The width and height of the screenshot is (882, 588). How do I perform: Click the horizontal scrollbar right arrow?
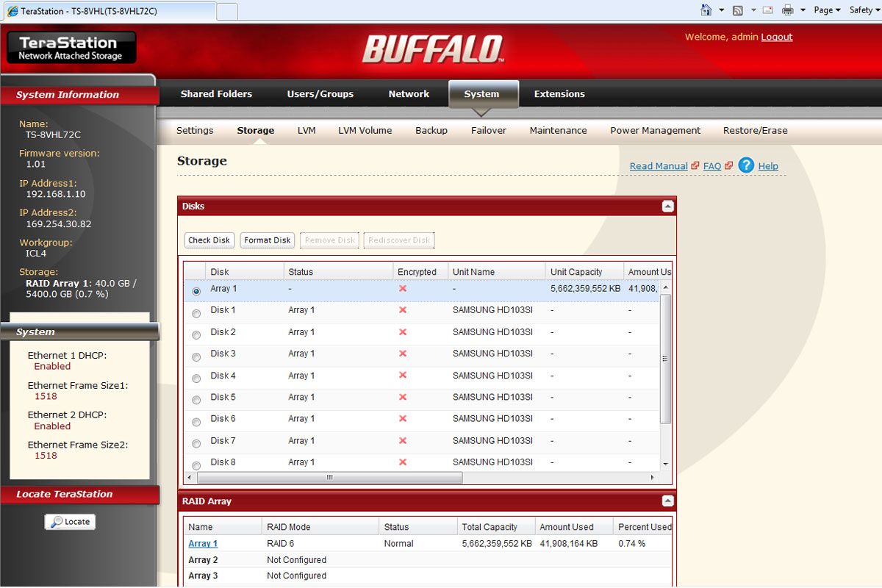coord(653,478)
